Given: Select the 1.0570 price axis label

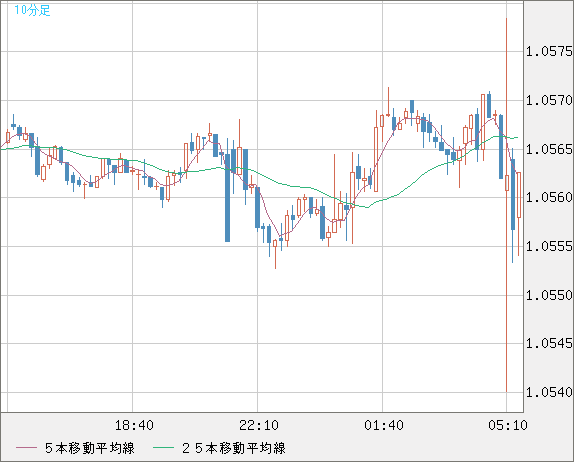Looking at the screenshot, I should 549,100.
